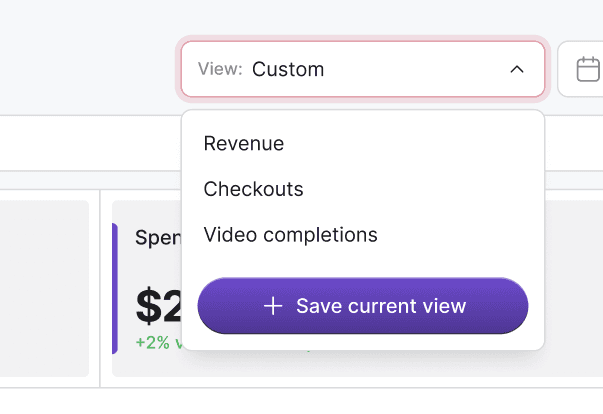Open the calendar date picker icon
Screen dimensions: 603x414
click(588, 69)
